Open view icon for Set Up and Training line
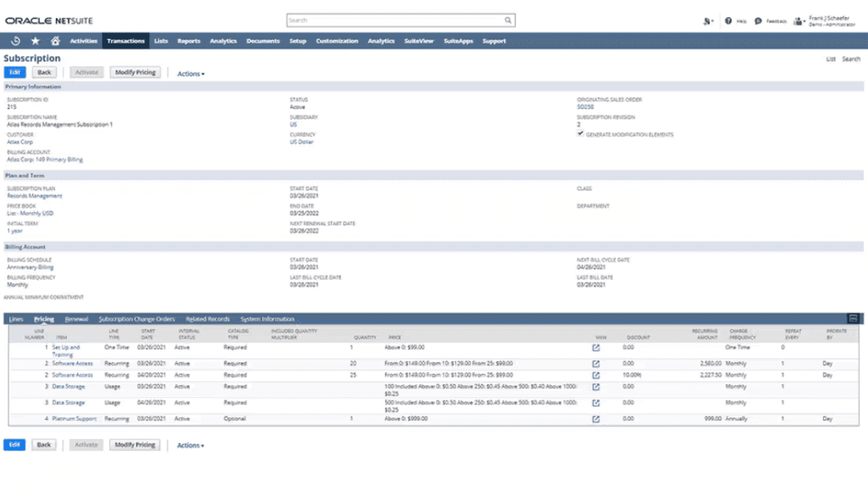Viewport: 868px width, 488px height. pyautogui.click(x=596, y=348)
